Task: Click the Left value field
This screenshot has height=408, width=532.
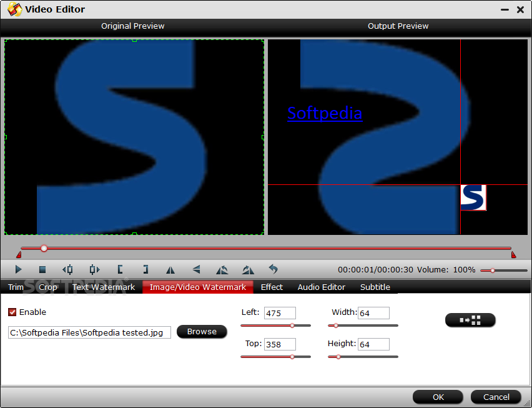Action: (x=280, y=313)
